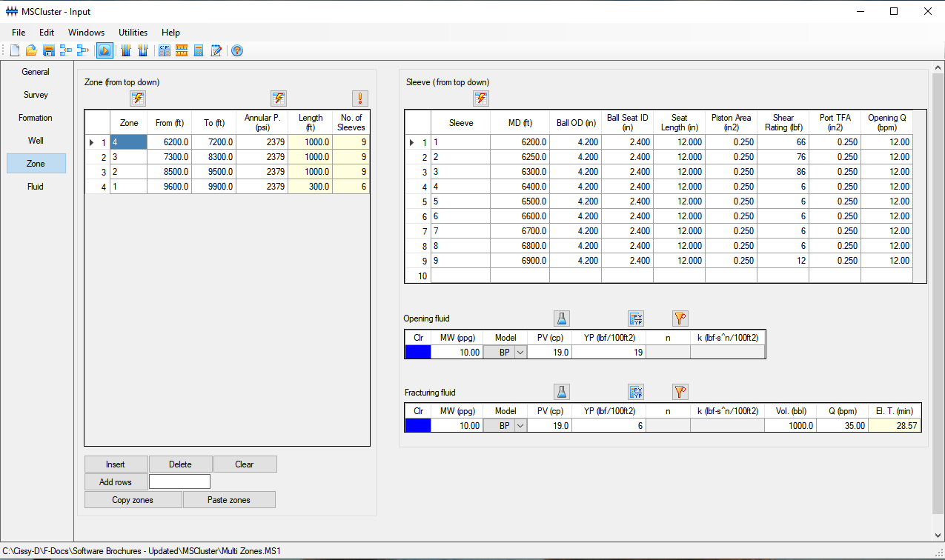Image resolution: width=945 pixels, height=560 pixels.
Task: Click the New file toolbar icon
Action: tap(15, 50)
